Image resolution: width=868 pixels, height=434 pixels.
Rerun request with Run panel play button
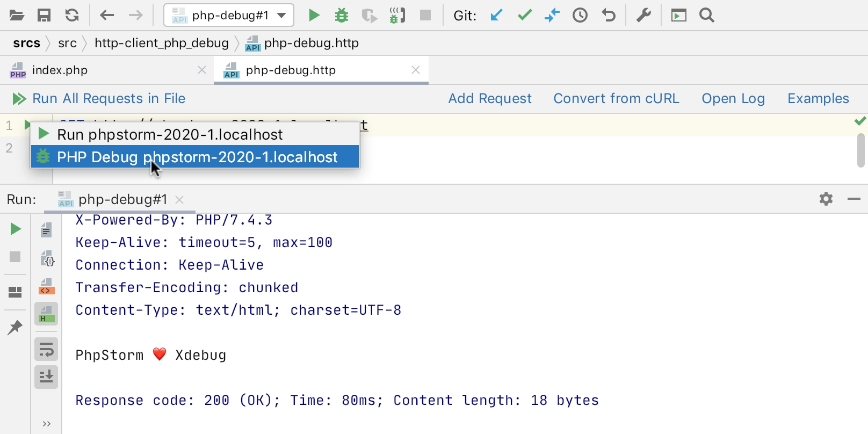click(16, 229)
